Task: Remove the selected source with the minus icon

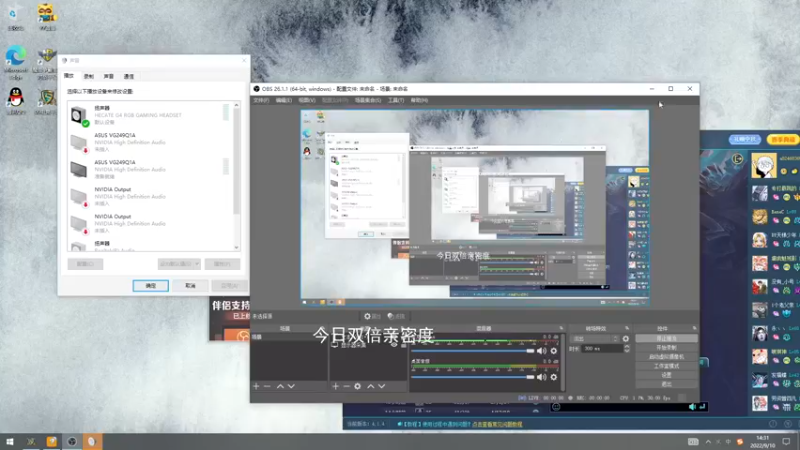Action: (346, 386)
